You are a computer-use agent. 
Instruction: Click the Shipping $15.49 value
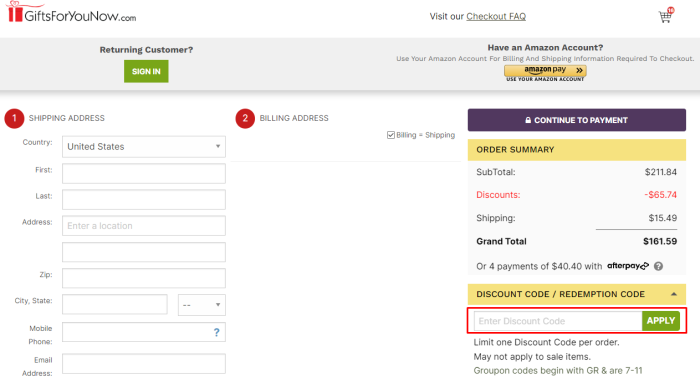662,218
